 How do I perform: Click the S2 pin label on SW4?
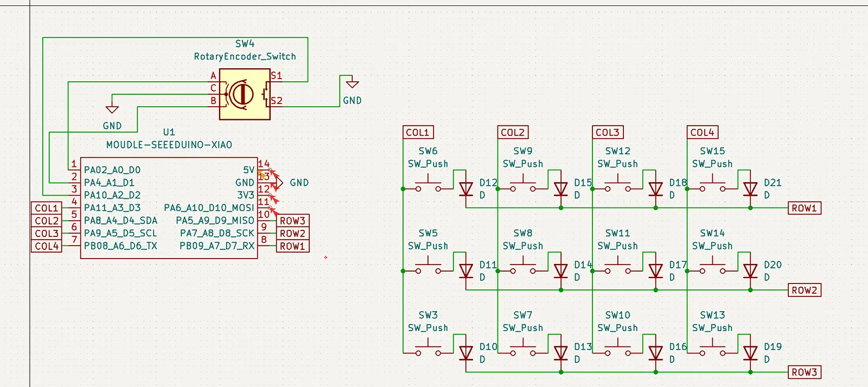click(x=277, y=101)
